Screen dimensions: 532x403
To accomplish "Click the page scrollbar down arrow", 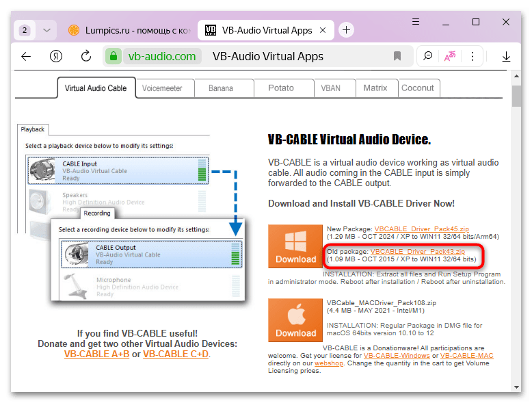I will point(516,387).
